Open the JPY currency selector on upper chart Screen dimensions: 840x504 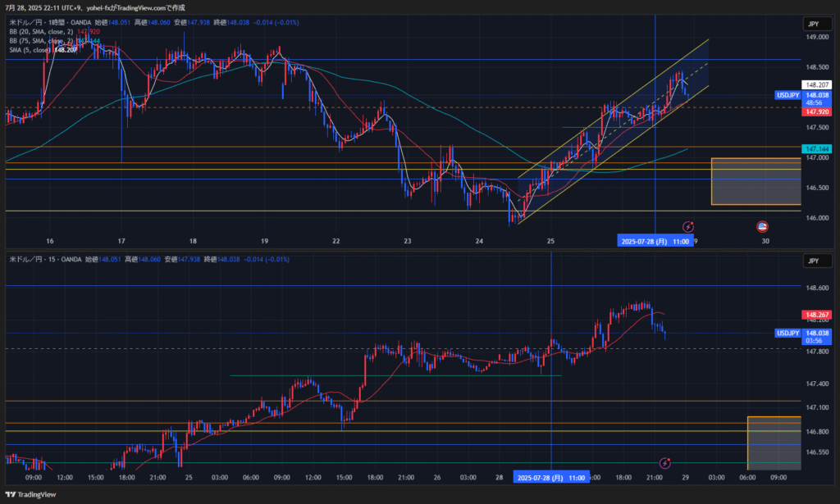click(811, 24)
